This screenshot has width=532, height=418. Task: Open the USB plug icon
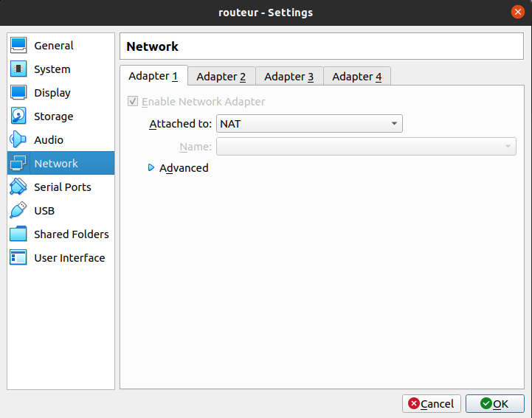(19, 211)
